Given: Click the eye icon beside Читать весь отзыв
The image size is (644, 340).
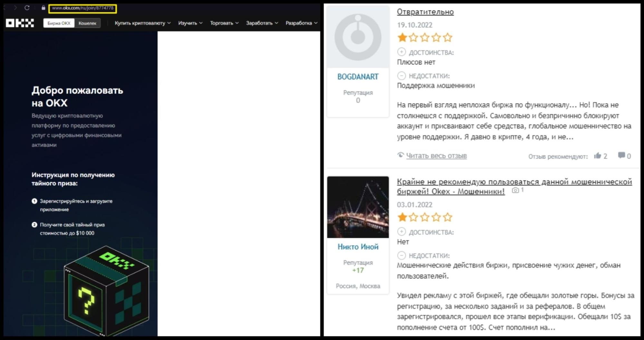Looking at the screenshot, I should (400, 155).
